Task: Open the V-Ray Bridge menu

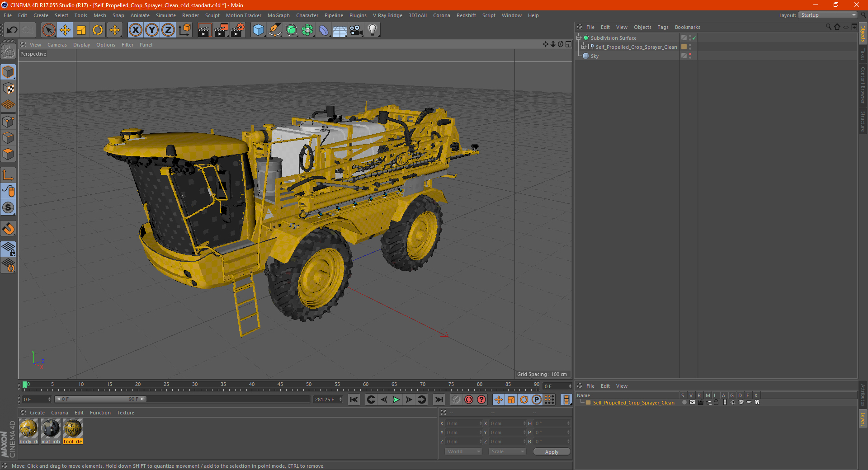Action: [387, 15]
